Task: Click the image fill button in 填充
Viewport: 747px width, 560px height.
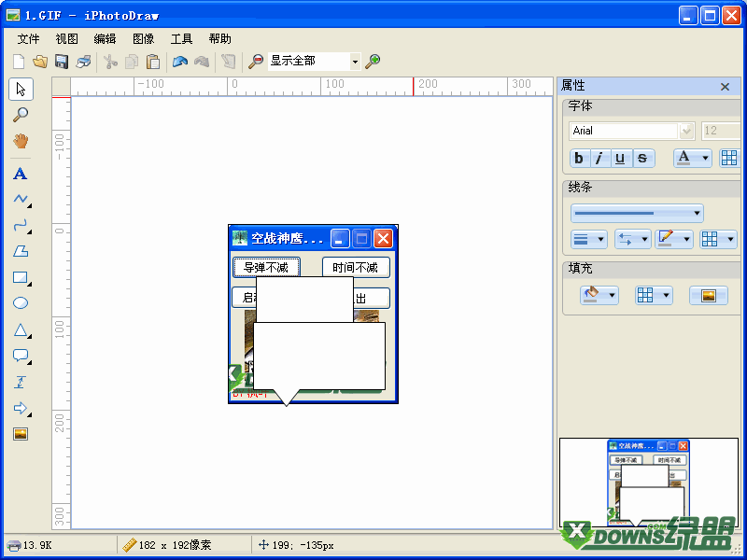Action: click(708, 294)
